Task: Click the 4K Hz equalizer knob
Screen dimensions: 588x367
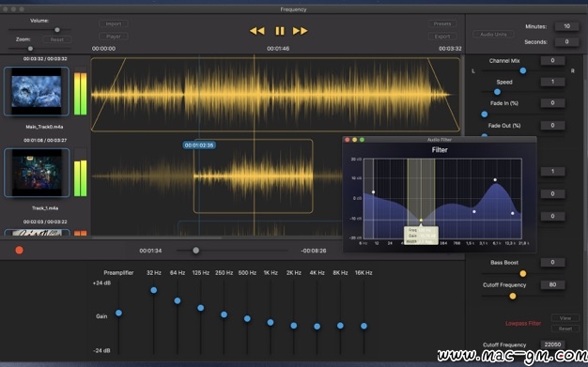Action: click(x=317, y=327)
